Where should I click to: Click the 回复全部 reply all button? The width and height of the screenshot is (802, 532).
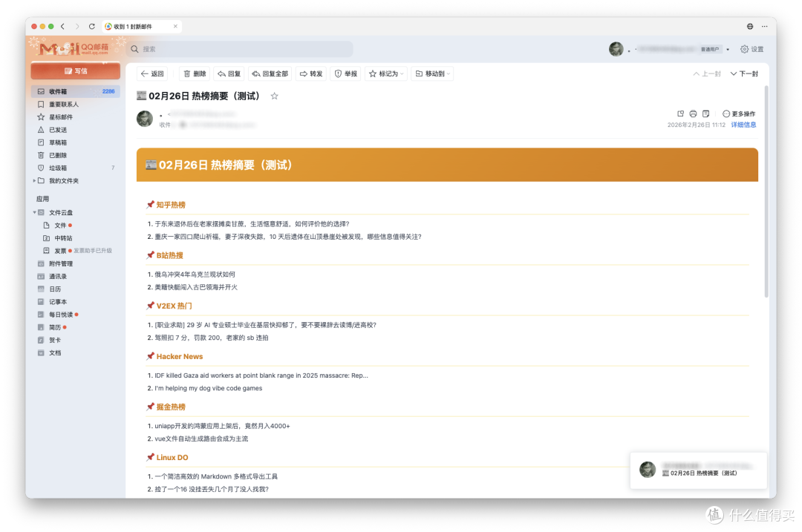pyautogui.click(x=270, y=73)
